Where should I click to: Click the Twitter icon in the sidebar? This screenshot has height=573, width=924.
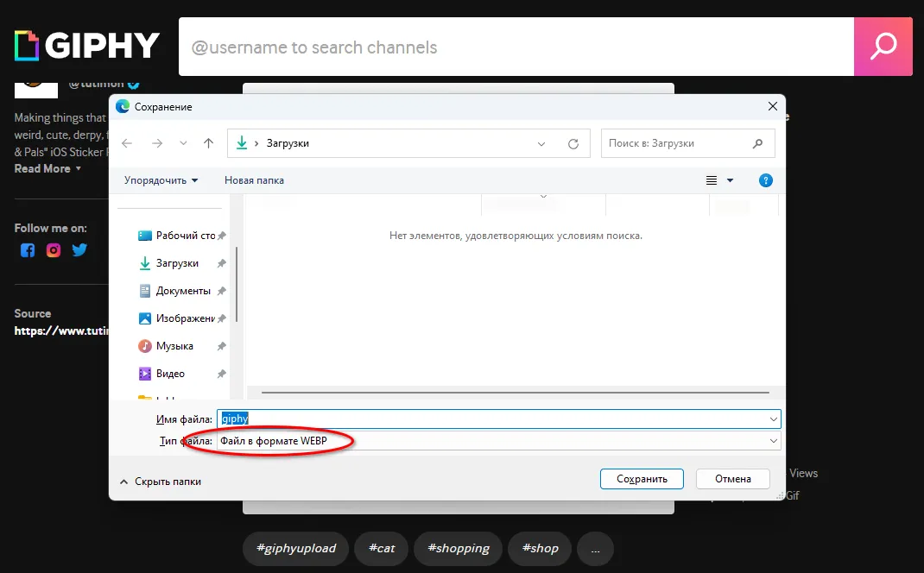79,250
